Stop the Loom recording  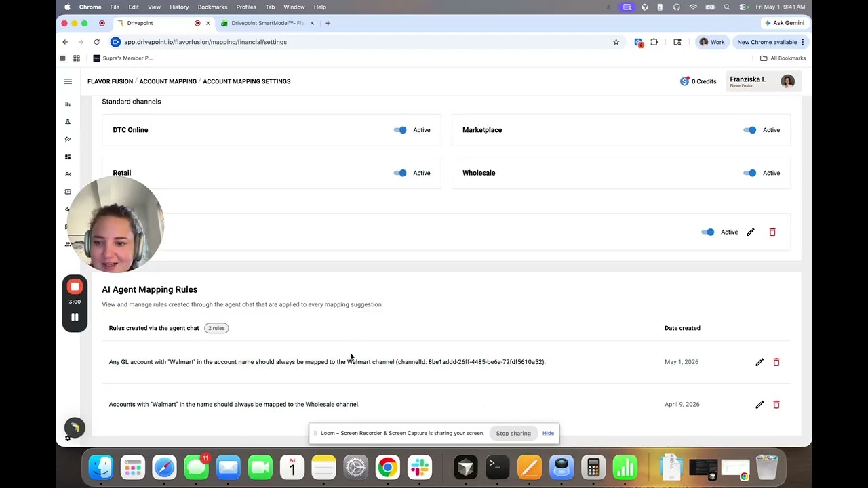click(75, 287)
